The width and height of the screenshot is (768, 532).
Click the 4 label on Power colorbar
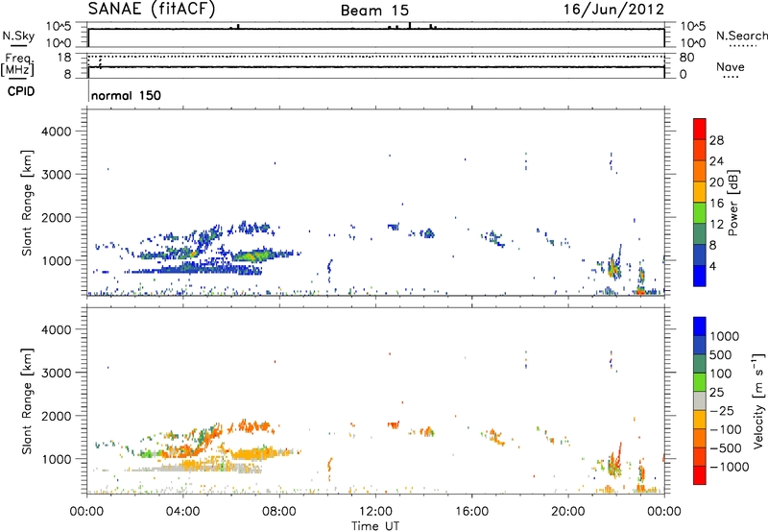(713, 266)
